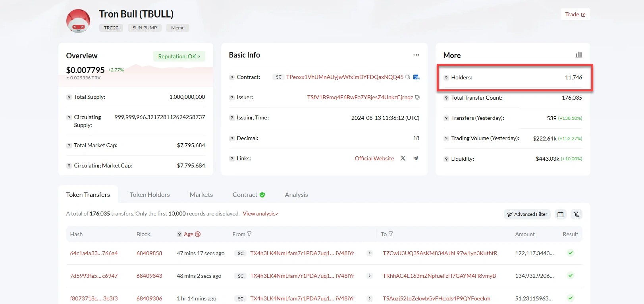
Task: Copy the issuer address
Action: tap(417, 97)
